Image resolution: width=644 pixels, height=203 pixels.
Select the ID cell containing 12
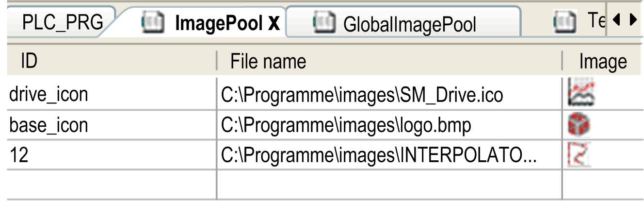19,157
